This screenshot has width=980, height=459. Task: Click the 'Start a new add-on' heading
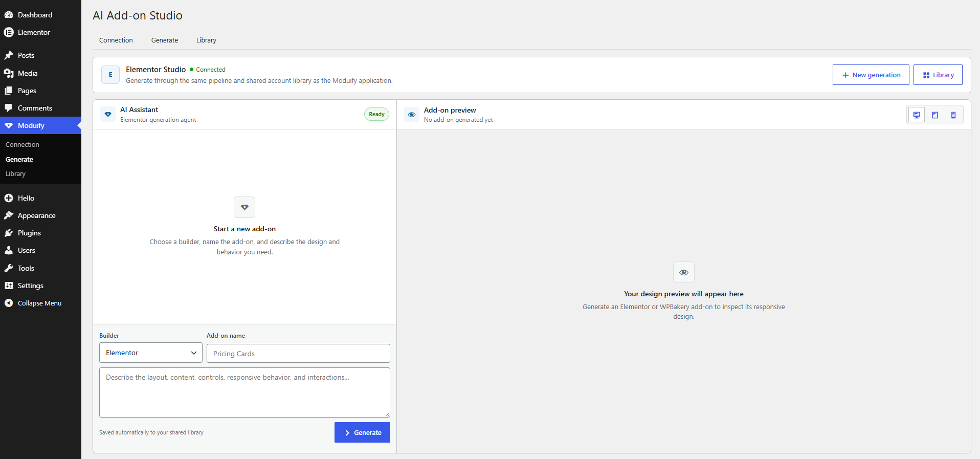pyautogui.click(x=244, y=229)
